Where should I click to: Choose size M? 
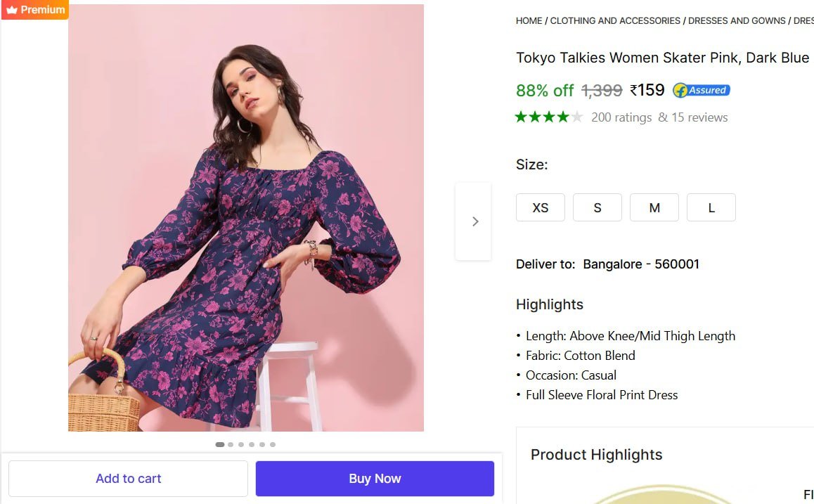pyautogui.click(x=654, y=208)
